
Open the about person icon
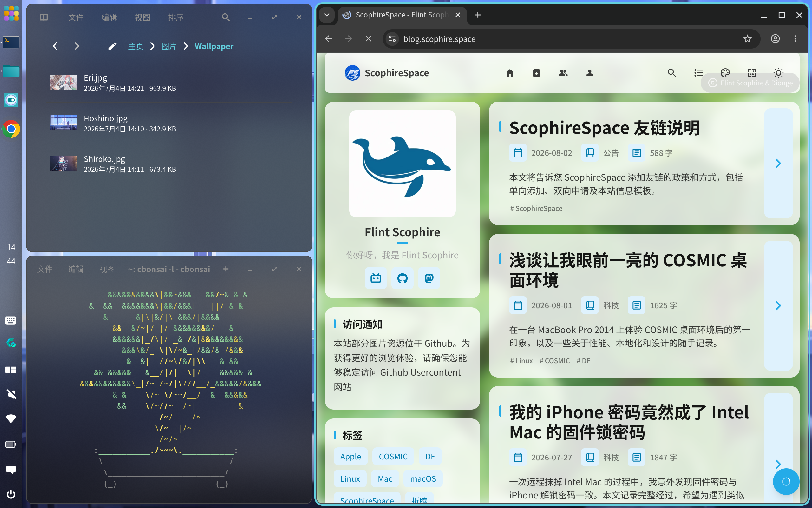pyautogui.click(x=590, y=73)
